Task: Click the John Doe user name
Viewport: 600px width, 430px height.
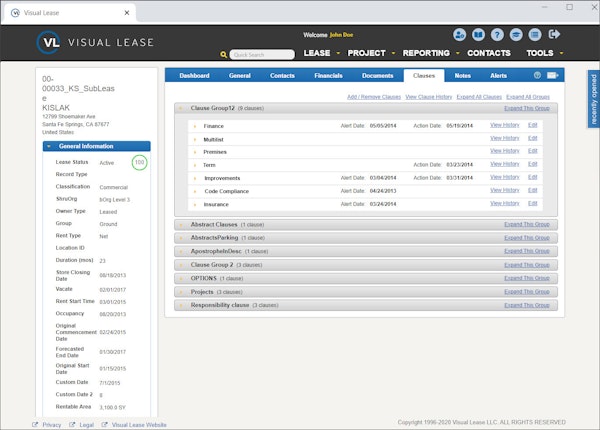Action: [341, 35]
